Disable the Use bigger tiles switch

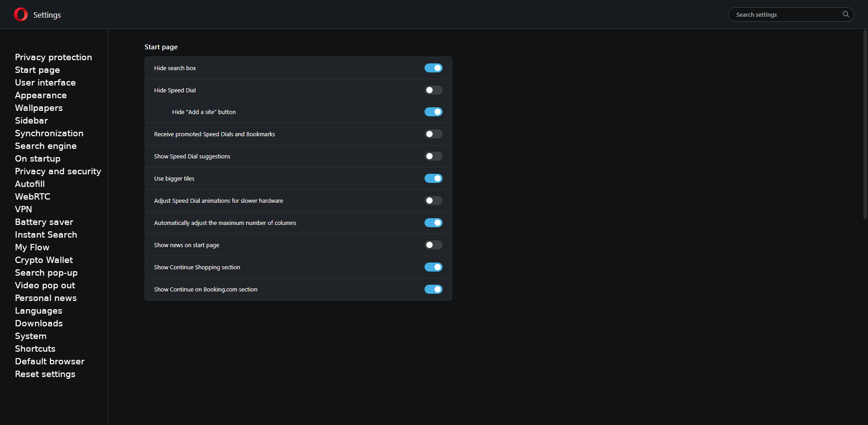[x=433, y=178]
